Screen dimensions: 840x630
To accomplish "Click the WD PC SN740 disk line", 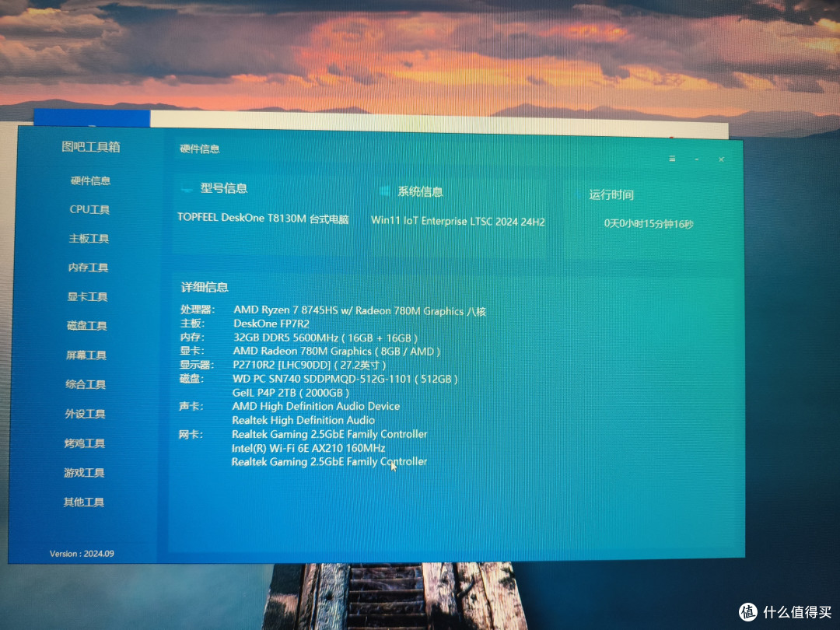I will 345,379.
